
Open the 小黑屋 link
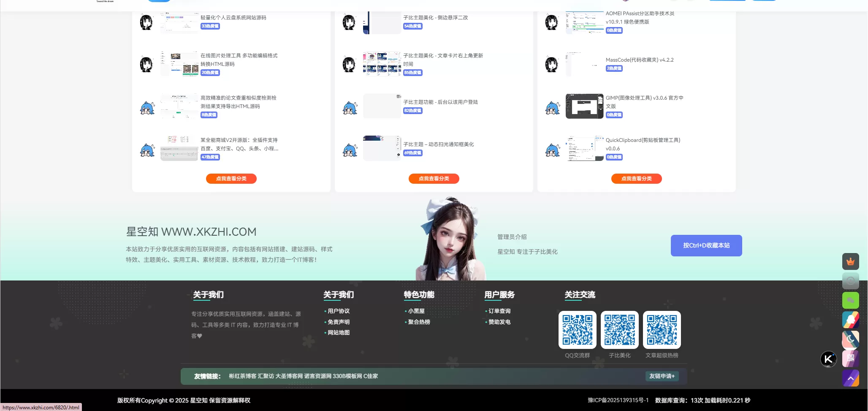point(417,310)
